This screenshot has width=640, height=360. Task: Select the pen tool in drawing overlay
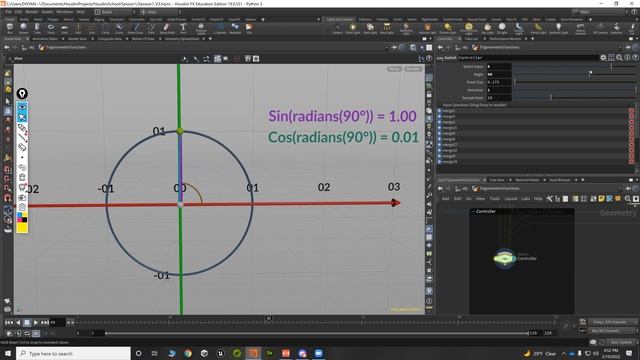22,128
